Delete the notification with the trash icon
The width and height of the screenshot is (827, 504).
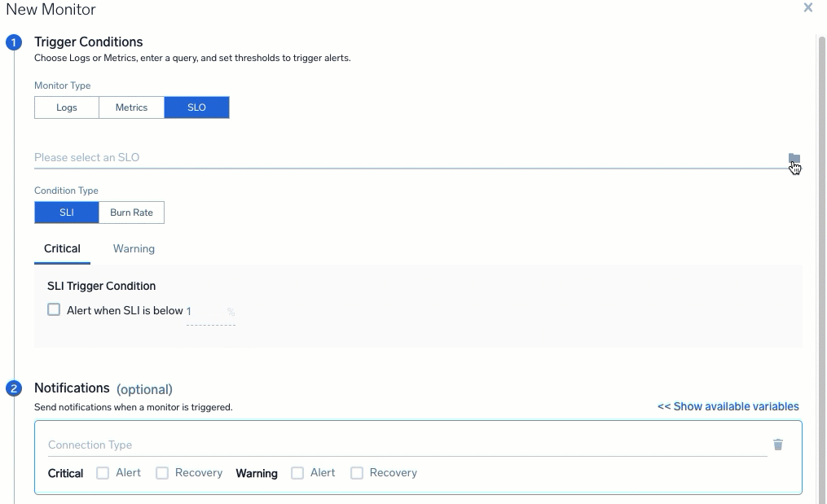point(777,445)
